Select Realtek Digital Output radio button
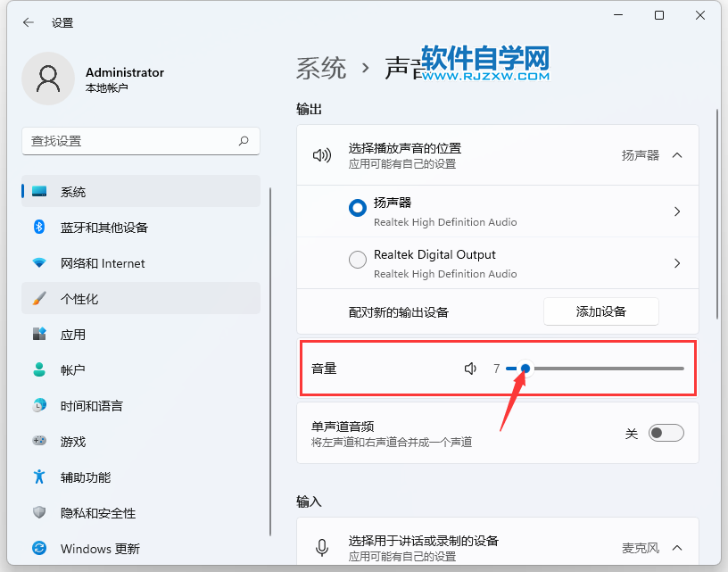The width and height of the screenshot is (728, 572). [x=358, y=260]
